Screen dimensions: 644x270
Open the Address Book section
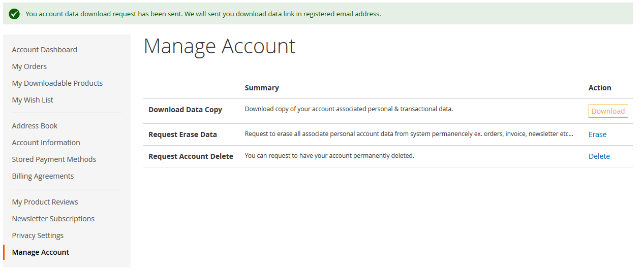[35, 126]
